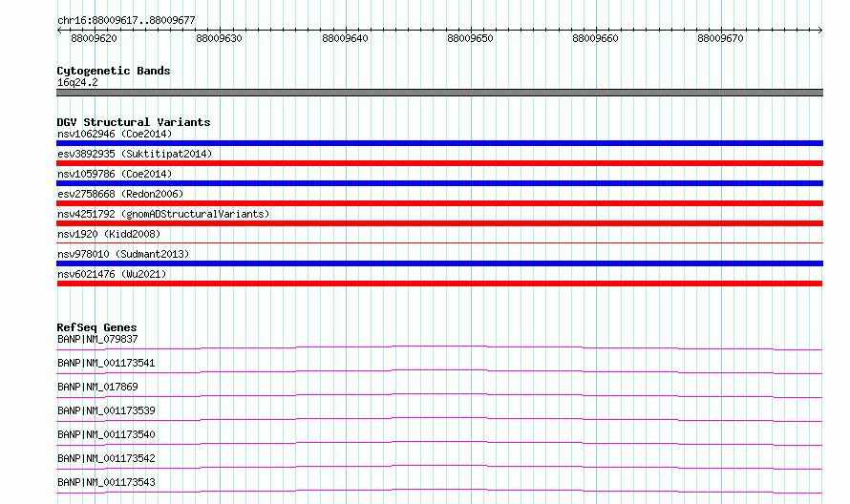Viewport: 850px width, 504px height.
Task: Select the RefSeq Genes track title
Action: (96, 327)
